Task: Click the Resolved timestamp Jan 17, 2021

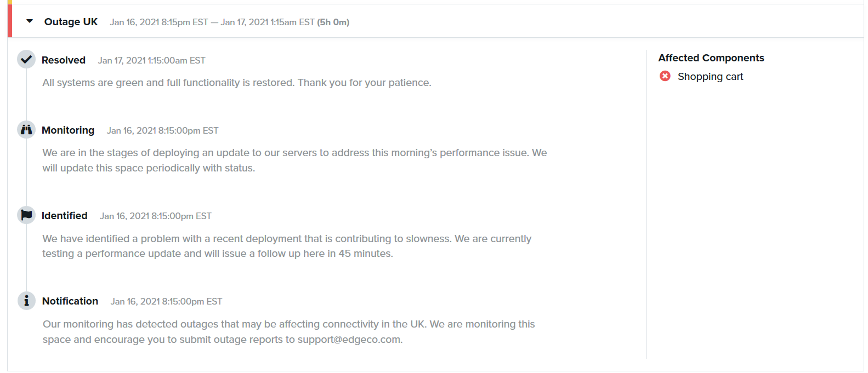Action: click(151, 61)
